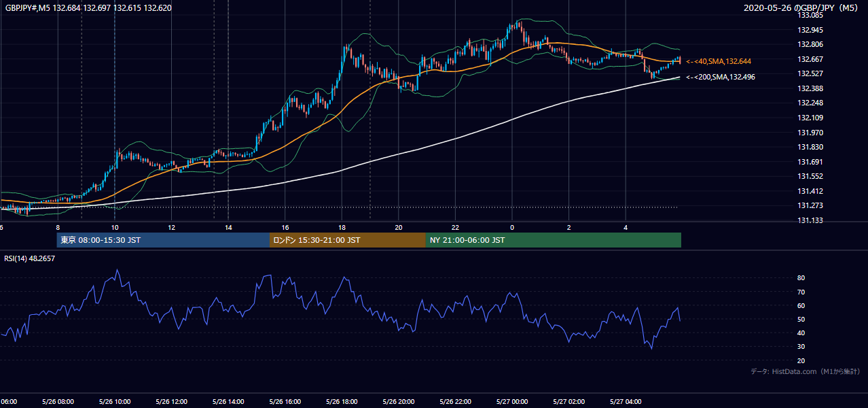This screenshot has height=408, width=868.
Task: Click the 5/26 22:00 date label
Action: pyautogui.click(x=455, y=402)
